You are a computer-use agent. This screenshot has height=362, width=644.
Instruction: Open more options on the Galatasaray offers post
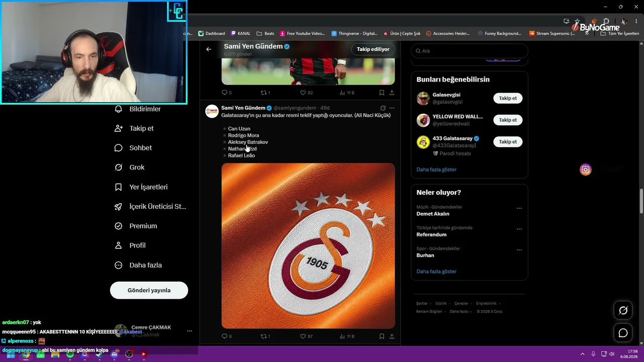(x=392, y=108)
